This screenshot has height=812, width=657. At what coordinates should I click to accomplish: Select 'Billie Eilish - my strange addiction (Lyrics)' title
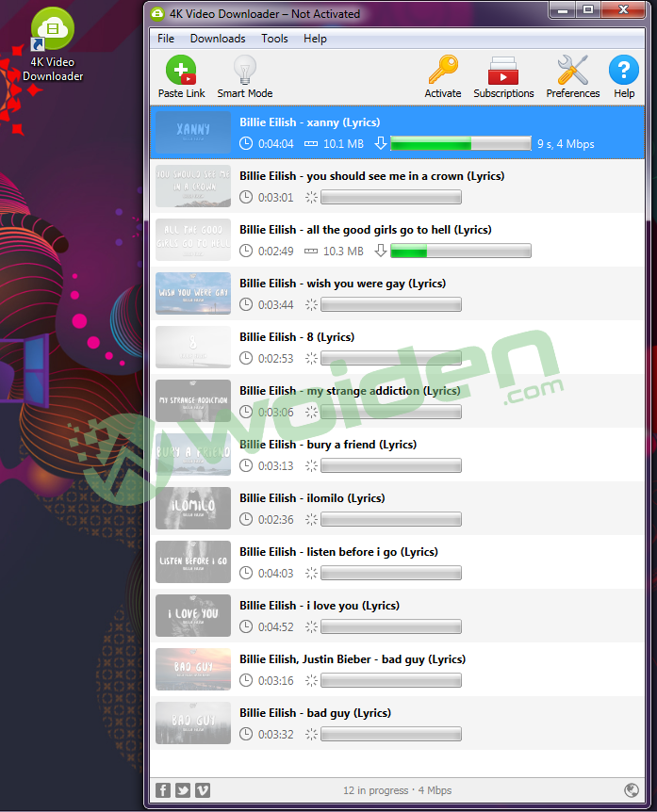click(350, 391)
